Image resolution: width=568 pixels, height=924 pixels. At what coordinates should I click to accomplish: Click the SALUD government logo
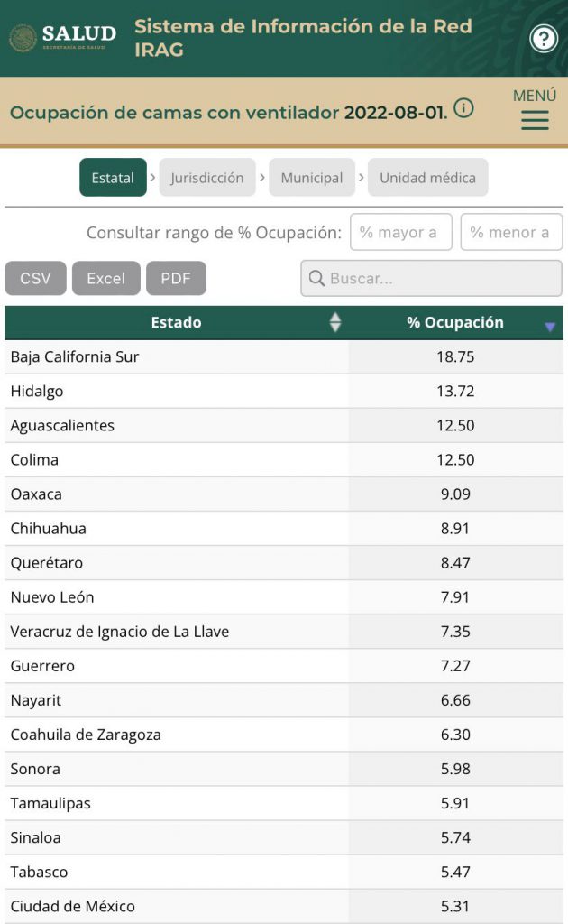tap(63, 38)
